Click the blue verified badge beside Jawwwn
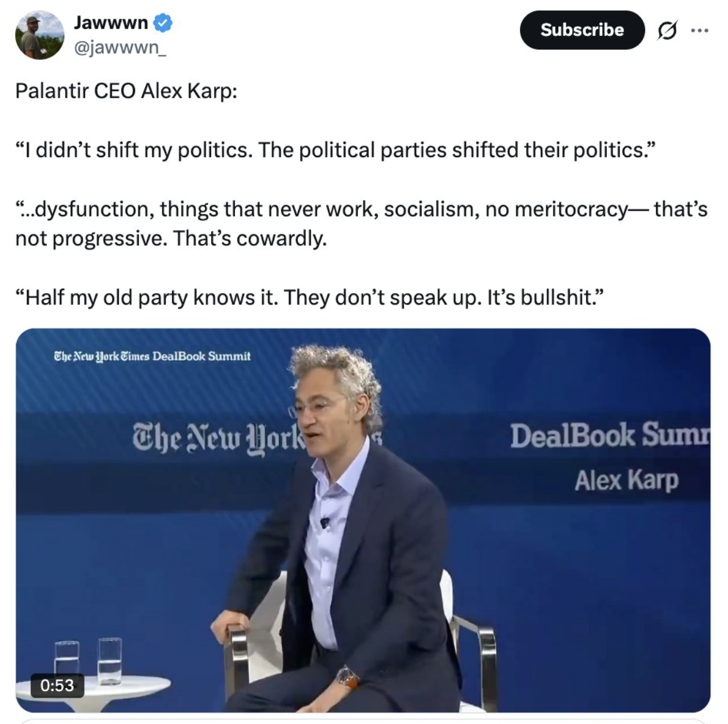 pyautogui.click(x=163, y=23)
